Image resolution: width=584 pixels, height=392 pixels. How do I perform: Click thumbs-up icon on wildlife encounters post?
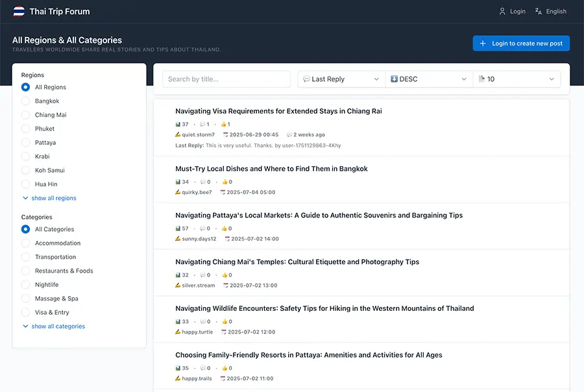(x=225, y=321)
